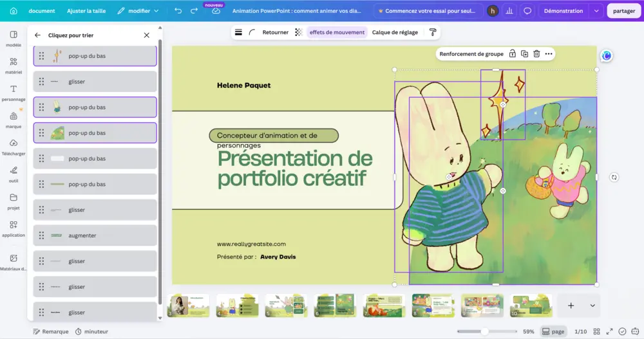Image resolution: width=644 pixels, height=339 pixels.
Task: Select slide 7 thumbnail
Action: (384, 306)
